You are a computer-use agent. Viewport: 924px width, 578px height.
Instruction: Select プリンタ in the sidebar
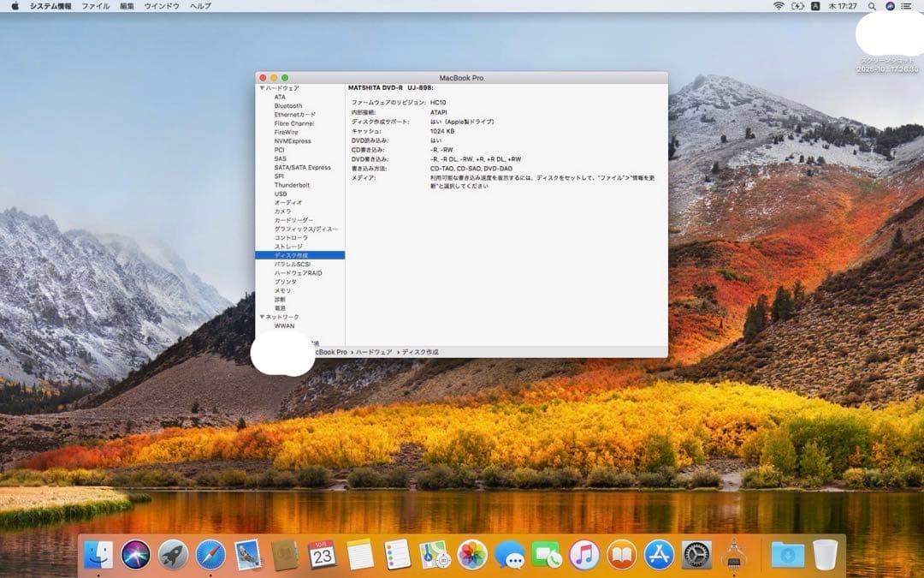pos(285,282)
